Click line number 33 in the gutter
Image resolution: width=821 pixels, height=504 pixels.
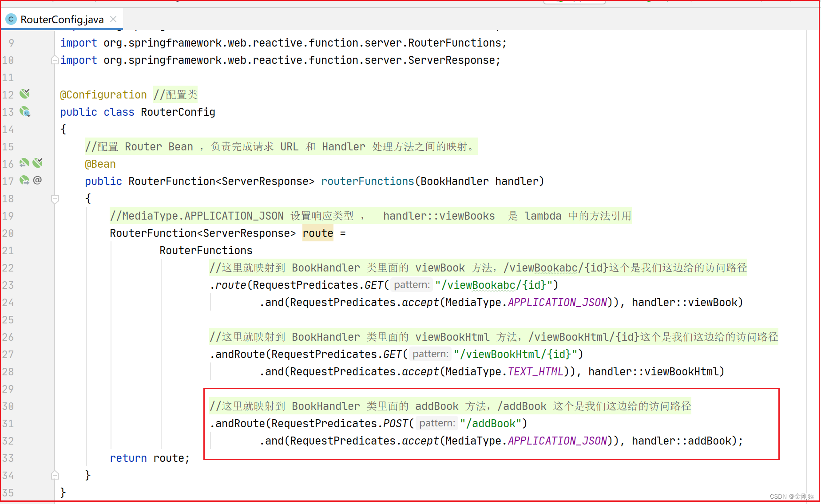point(8,458)
